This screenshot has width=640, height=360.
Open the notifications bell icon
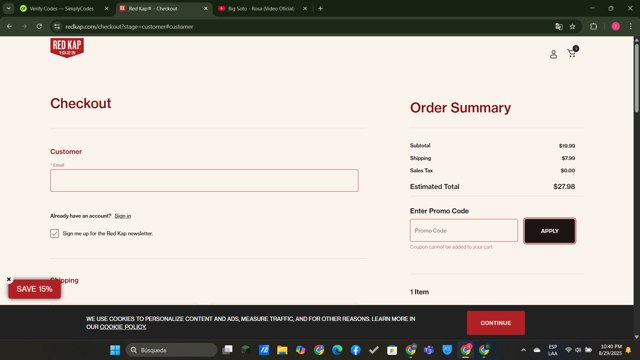[x=629, y=350]
